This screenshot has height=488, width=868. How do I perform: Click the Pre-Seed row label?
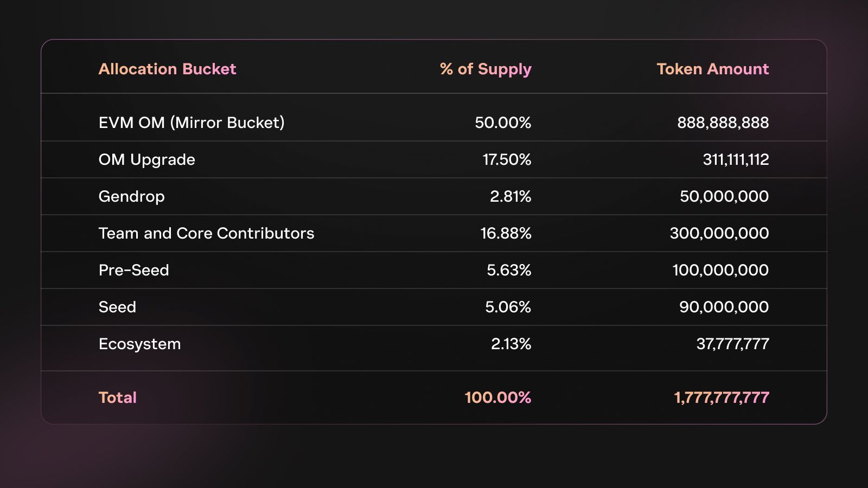(133, 270)
